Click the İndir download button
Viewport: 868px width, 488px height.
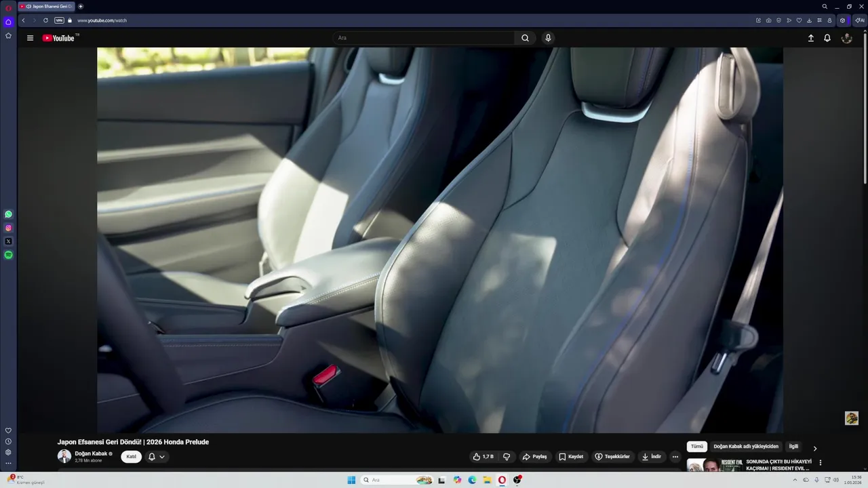click(x=652, y=457)
